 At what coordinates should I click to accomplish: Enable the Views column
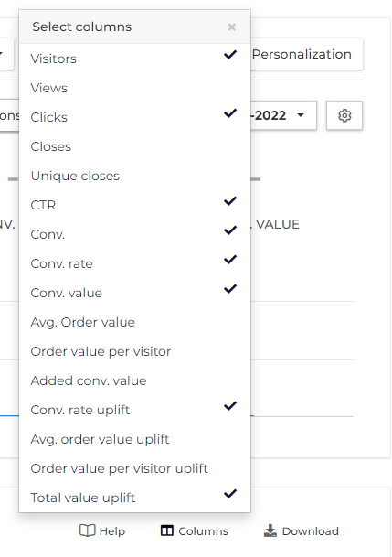coord(135,88)
